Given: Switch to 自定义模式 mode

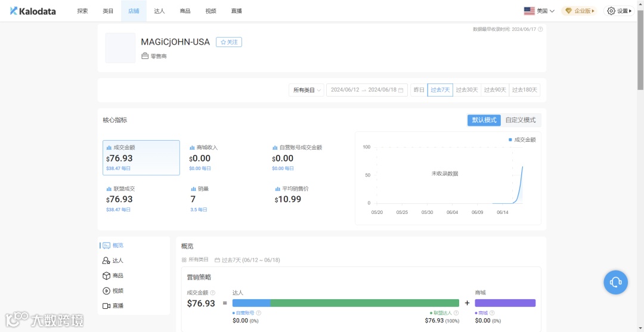Looking at the screenshot, I should pyautogui.click(x=521, y=120).
